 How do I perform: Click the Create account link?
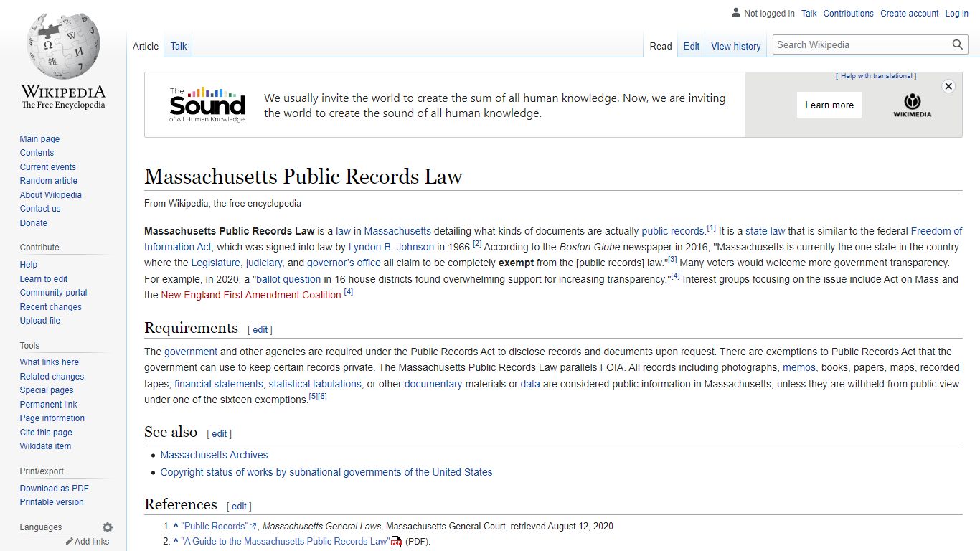[x=910, y=14]
